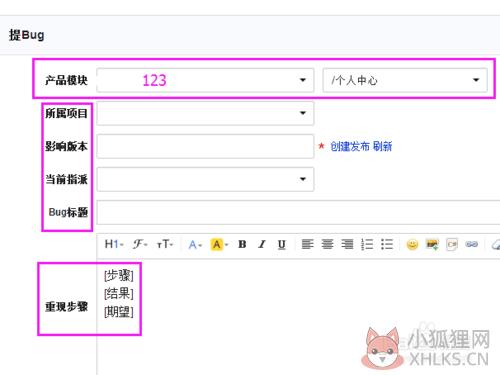Toggle bold formatting
Screen dimensions: 500x375
pos(242,244)
